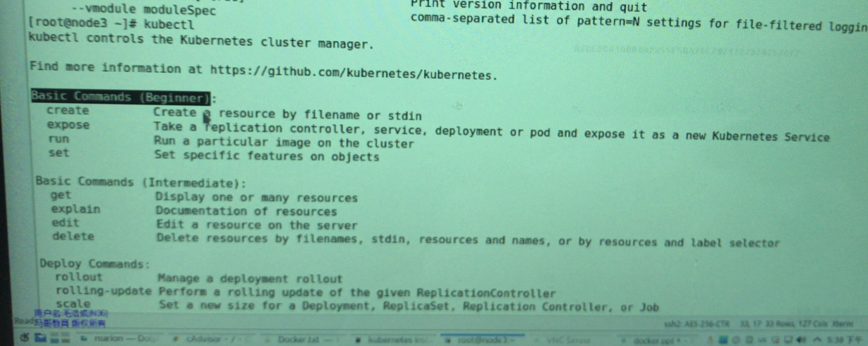Click 'Run a particular image on the cluster'
Viewport: 868px width, 346px height.
point(284,143)
